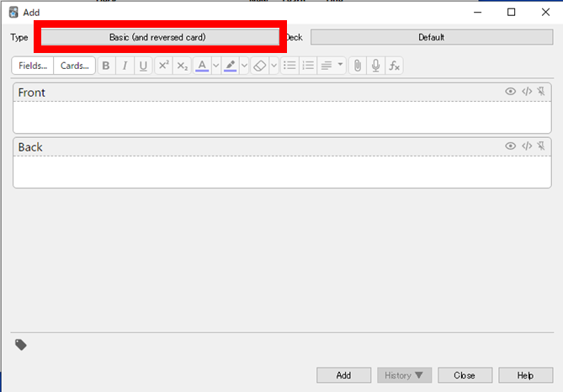The width and height of the screenshot is (563, 392).
Task: Click the Anki app icon in title bar
Action: [13, 13]
